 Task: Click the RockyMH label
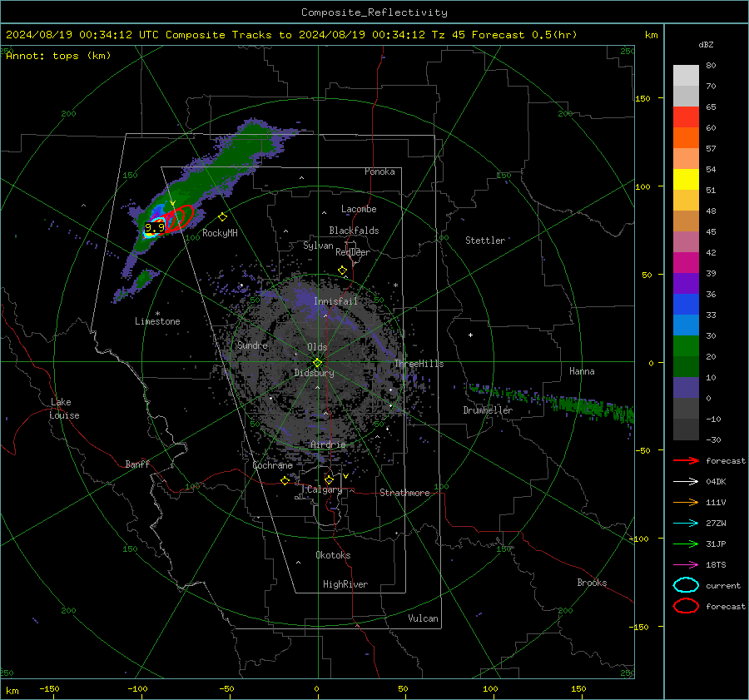220,233
